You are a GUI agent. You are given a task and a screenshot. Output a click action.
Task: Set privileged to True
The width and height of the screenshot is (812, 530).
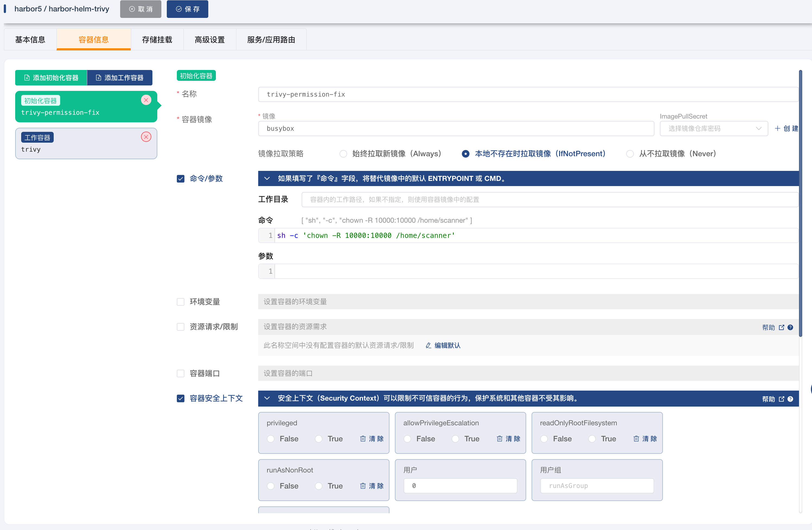coord(319,439)
